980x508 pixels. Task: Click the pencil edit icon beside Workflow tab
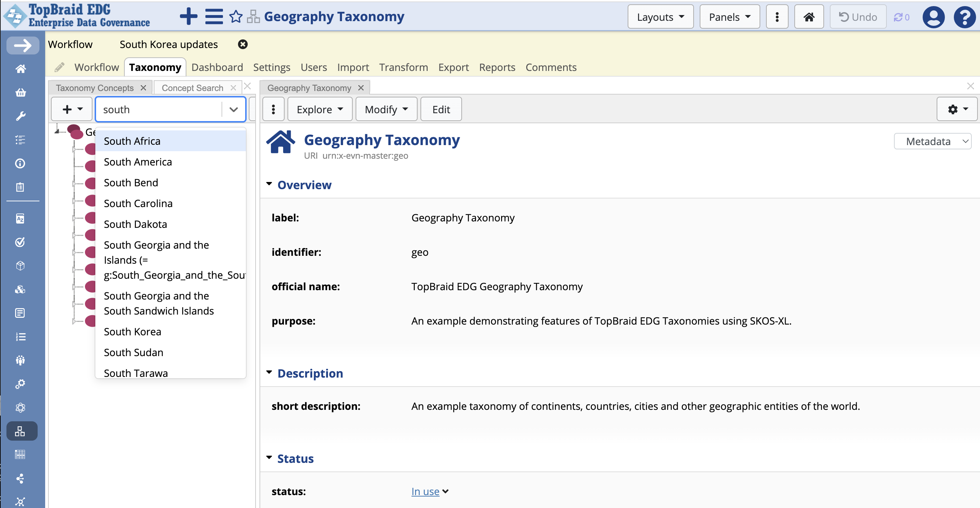click(59, 67)
